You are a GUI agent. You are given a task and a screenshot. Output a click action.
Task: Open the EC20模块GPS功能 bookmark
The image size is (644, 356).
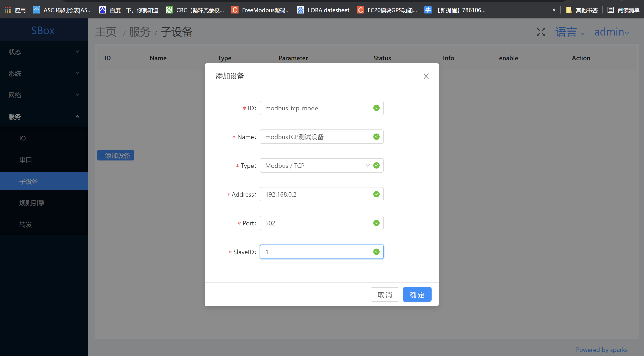[x=387, y=10]
